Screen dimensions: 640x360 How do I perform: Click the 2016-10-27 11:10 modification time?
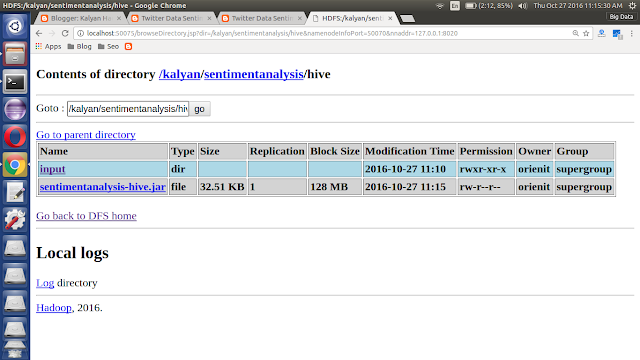pyautogui.click(x=410, y=169)
